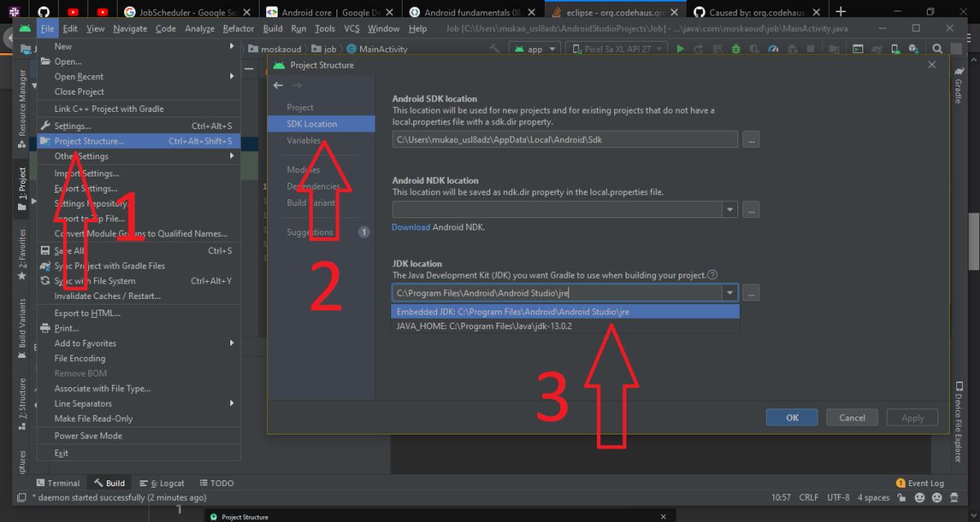Select Project Structure... in File menu
The image size is (980, 522).
point(138,141)
